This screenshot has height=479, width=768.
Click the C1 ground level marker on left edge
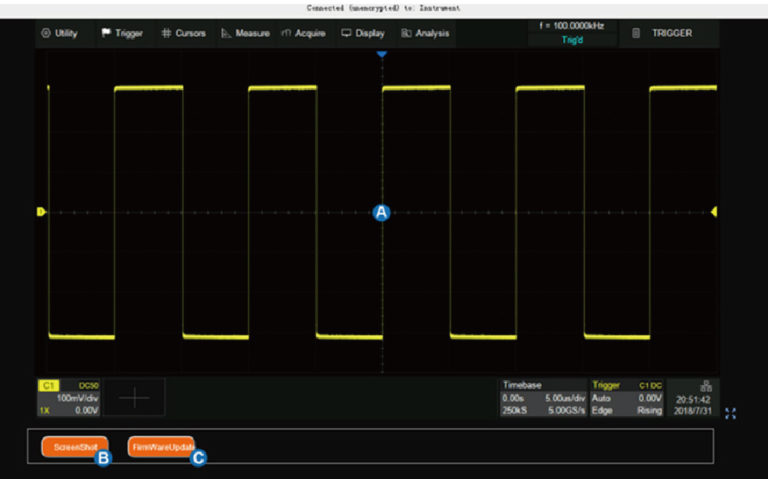click(41, 212)
